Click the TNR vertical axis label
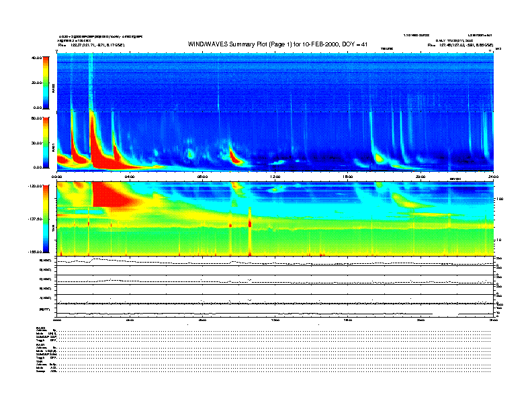This screenshot has height=411, width=532. tap(53, 230)
